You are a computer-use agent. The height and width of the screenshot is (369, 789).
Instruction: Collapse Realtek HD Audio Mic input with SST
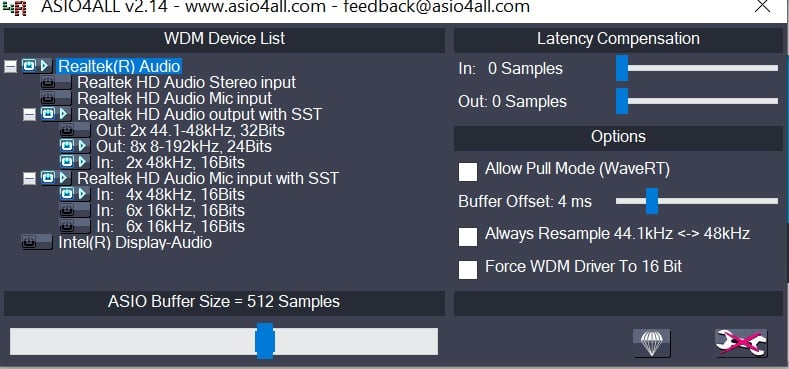coord(30,178)
